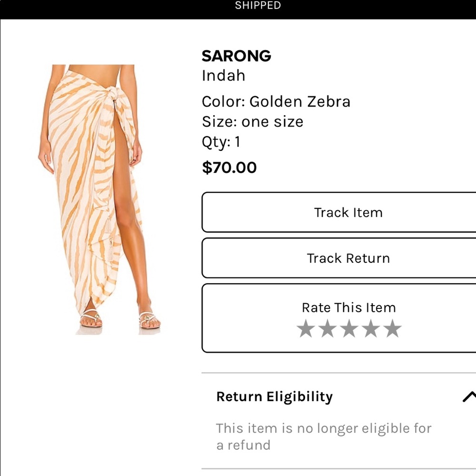The height and width of the screenshot is (476, 476).
Task: Rate the item five stars
Action: (393, 329)
